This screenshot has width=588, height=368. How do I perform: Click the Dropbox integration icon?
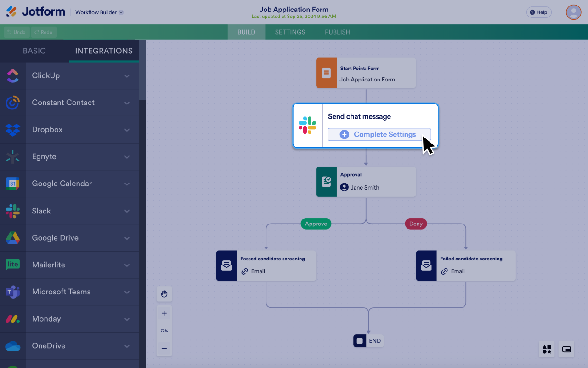pyautogui.click(x=13, y=130)
